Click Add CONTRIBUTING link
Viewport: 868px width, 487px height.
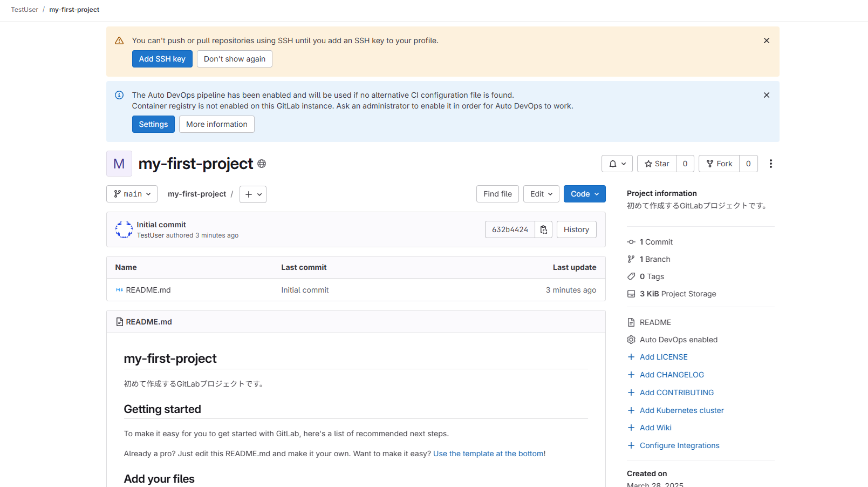(676, 393)
